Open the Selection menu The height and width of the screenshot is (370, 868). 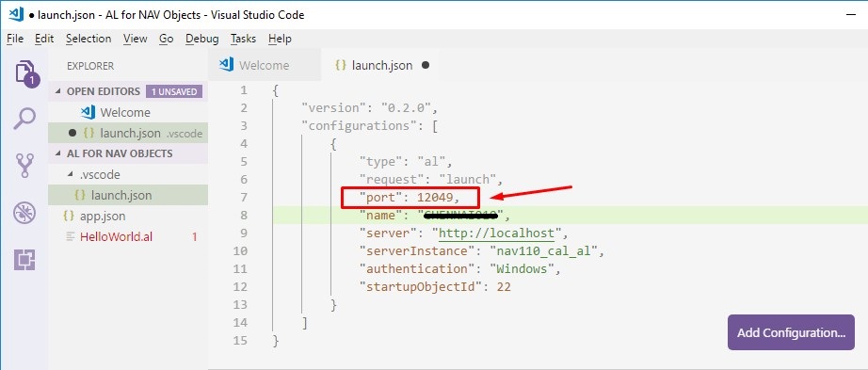click(x=88, y=39)
